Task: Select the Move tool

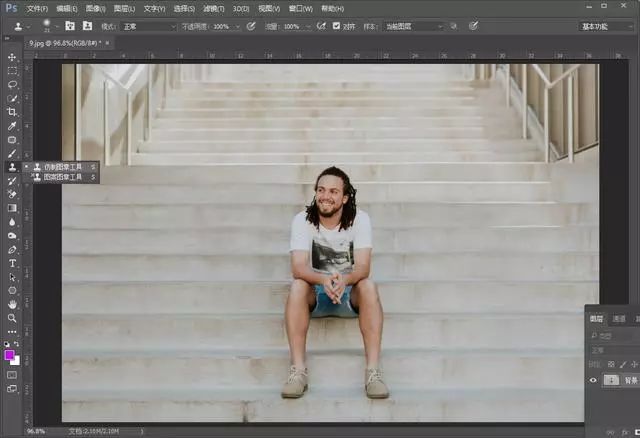Action: [12, 57]
